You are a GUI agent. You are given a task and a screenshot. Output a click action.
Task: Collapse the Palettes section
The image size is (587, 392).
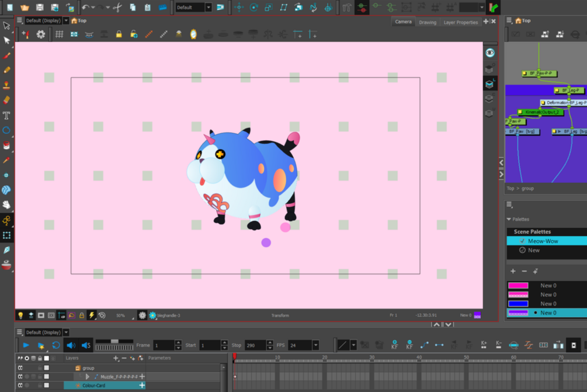pyautogui.click(x=509, y=218)
